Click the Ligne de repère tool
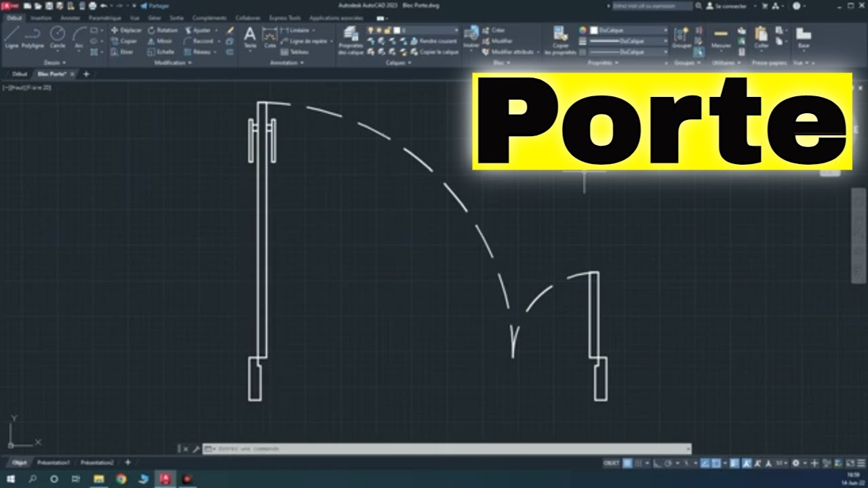 [305, 41]
